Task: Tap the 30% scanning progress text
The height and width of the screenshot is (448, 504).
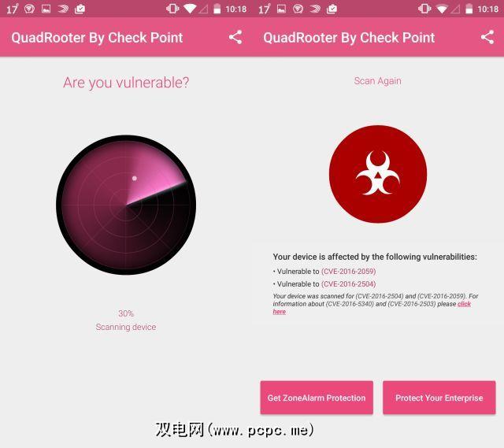Action: coord(126,313)
